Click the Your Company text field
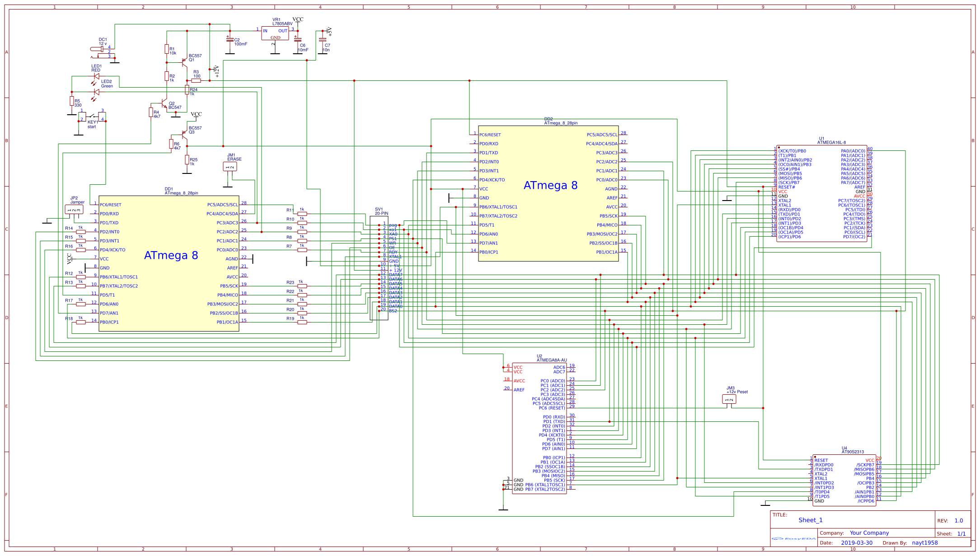The height and width of the screenshot is (556, 980). (869, 533)
